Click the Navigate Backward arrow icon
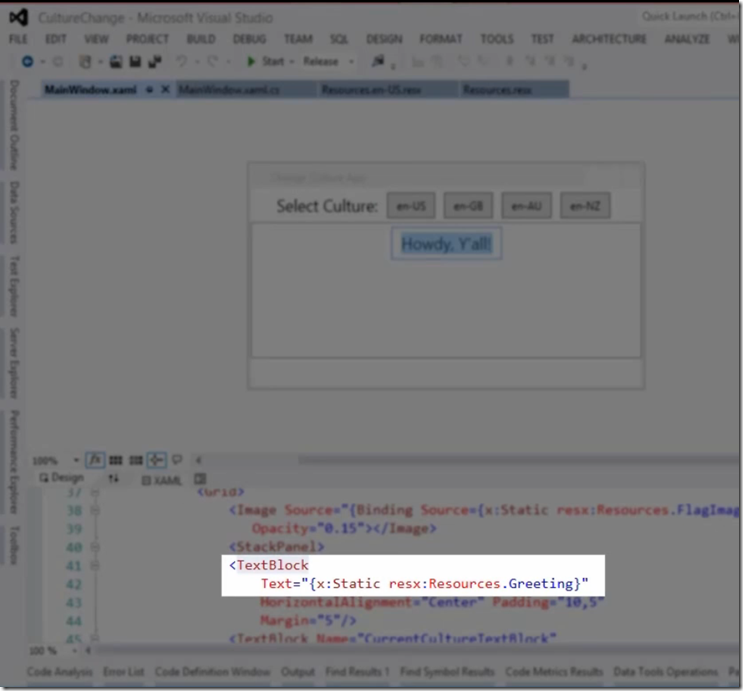This screenshot has height=691, width=743. click(27, 62)
